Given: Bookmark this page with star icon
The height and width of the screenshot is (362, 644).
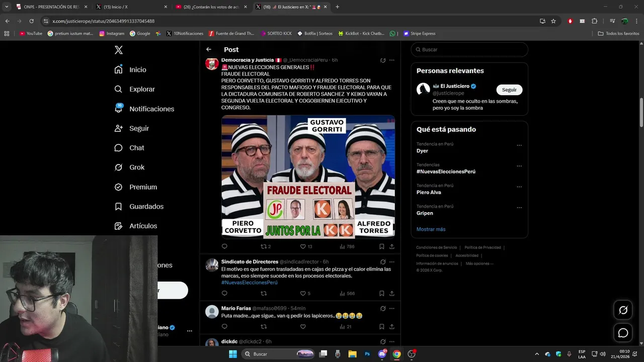Looking at the screenshot, I should click(x=553, y=21).
